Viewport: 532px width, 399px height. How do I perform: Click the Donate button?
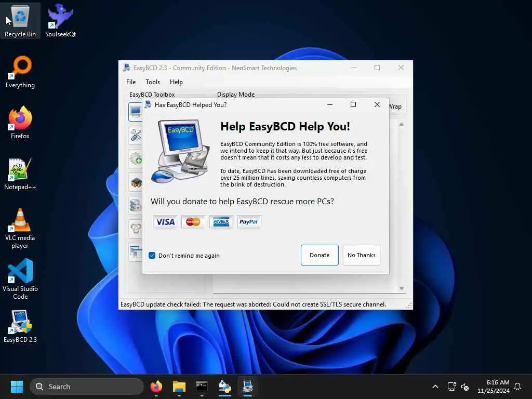click(x=320, y=255)
